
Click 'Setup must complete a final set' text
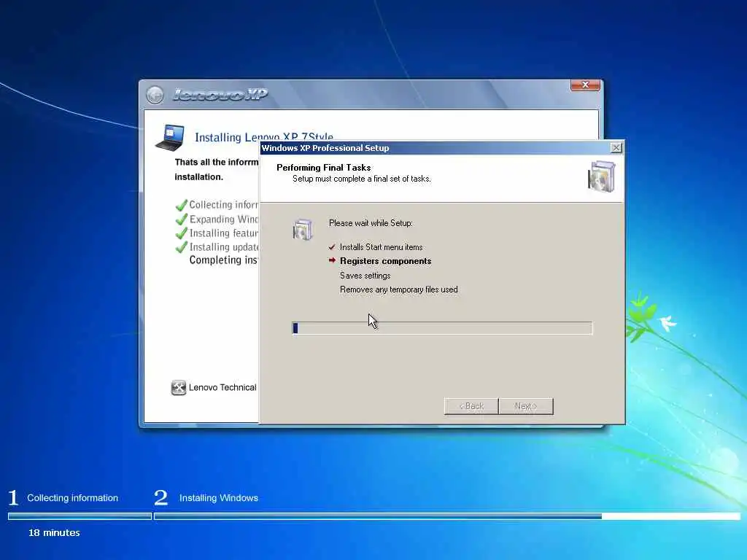click(362, 179)
